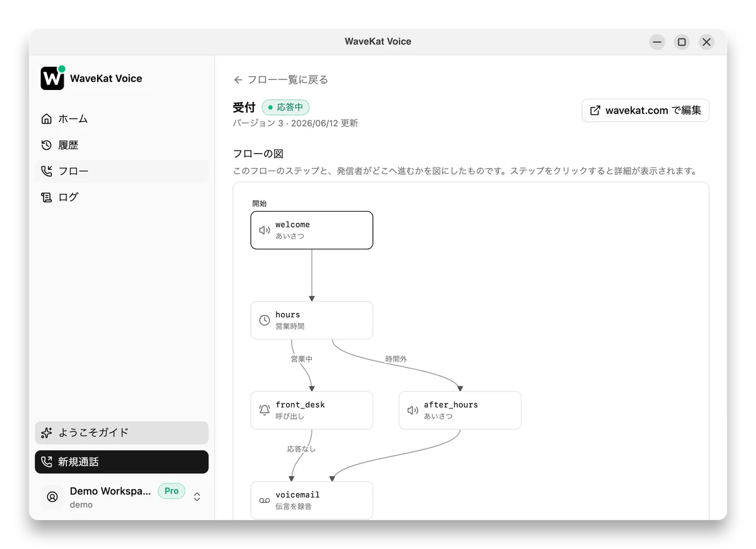Viewport: 756px width, 549px height.
Task: Open wavekat.com で編集 external editor
Action: (645, 110)
